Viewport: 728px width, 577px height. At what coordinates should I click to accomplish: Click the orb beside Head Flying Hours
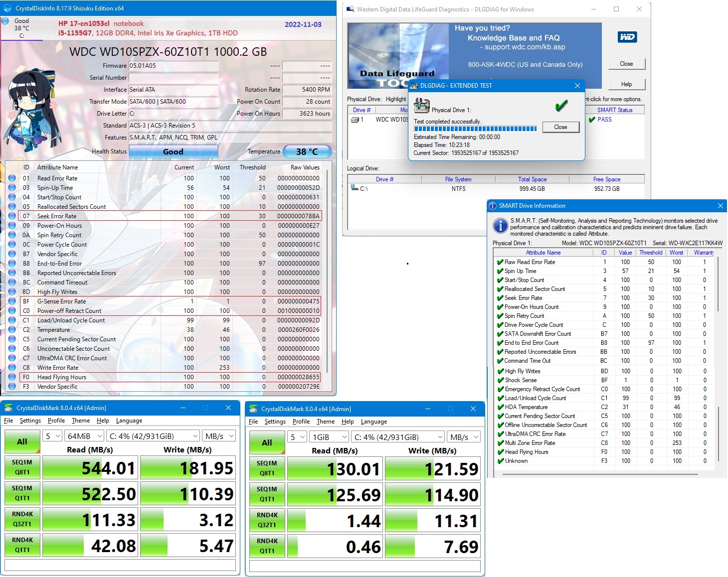pos(12,377)
